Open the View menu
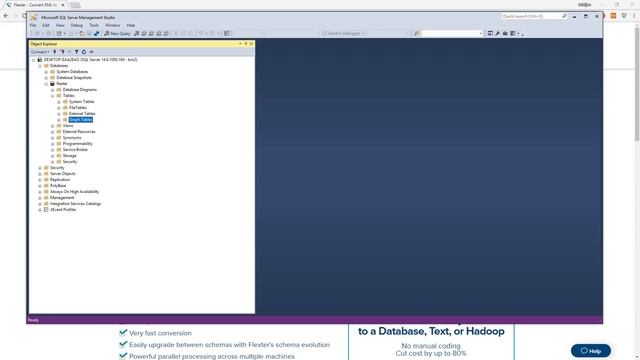Screen dimensions: 640x360 click(60, 25)
